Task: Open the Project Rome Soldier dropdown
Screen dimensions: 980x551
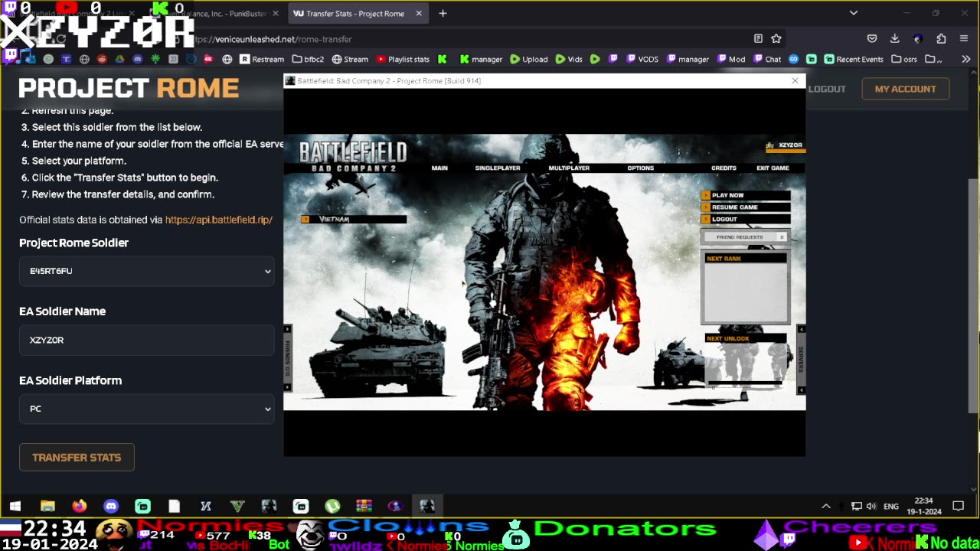Action: click(x=147, y=271)
